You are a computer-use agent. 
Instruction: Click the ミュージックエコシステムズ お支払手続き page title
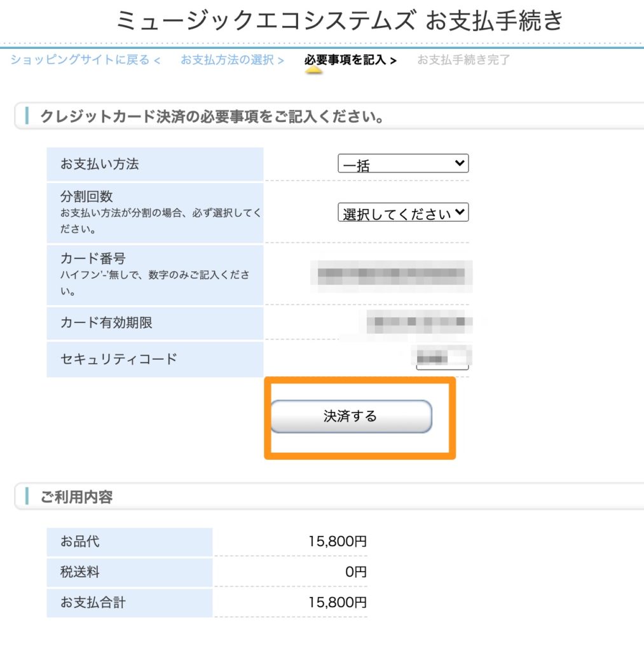point(340,21)
